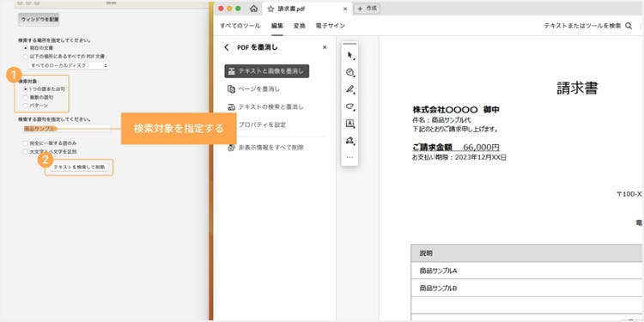Select 複数の語句 radio button
This screenshot has width=644, height=322.
[26, 97]
